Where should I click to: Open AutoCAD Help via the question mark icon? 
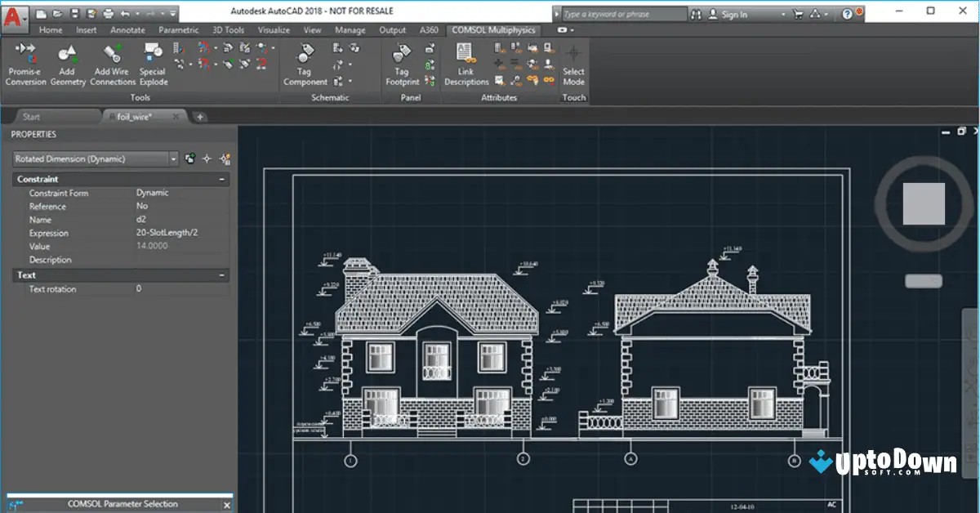848,13
